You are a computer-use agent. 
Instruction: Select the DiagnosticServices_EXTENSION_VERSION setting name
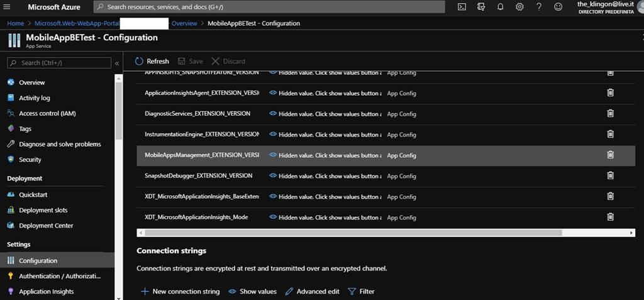click(197, 113)
